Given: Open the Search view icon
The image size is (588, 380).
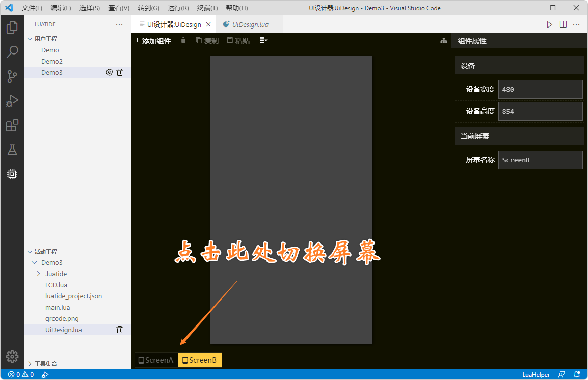Looking at the screenshot, I should click(12, 52).
